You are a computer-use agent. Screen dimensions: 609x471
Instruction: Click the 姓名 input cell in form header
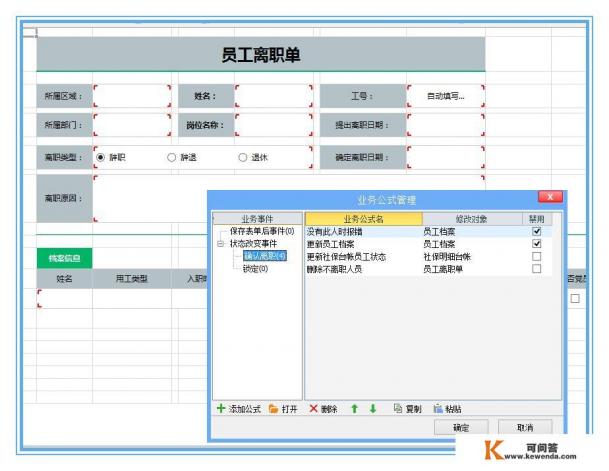point(274,96)
